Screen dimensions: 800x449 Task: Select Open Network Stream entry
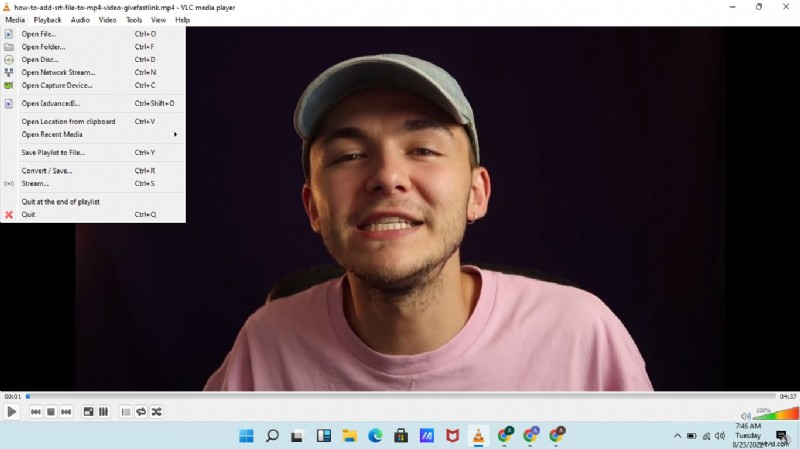[x=58, y=72]
